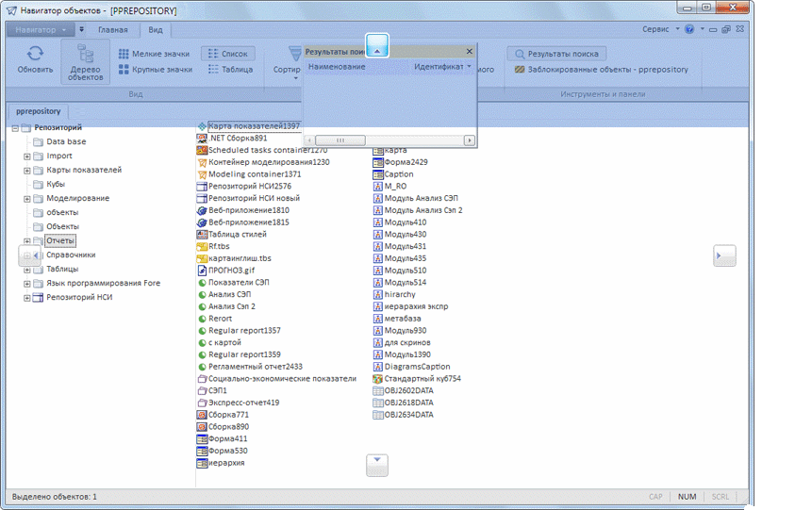This screenshot has width=812, height=510.
Task: Select the Стандартный куб6754 cube icon
Action: 377,378
